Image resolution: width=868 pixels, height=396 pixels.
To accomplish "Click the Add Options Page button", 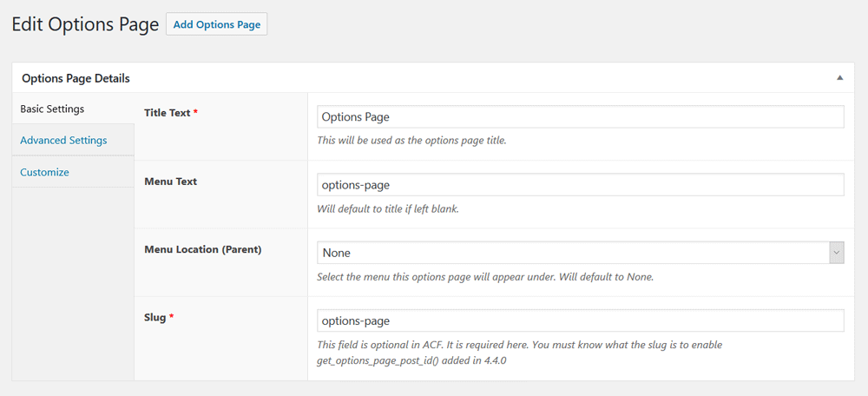I will pos(216,25).
